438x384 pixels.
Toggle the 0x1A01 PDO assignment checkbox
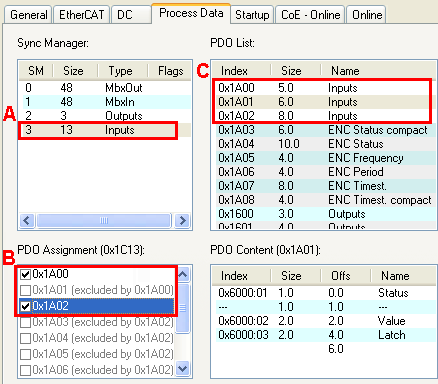point(26,290)
